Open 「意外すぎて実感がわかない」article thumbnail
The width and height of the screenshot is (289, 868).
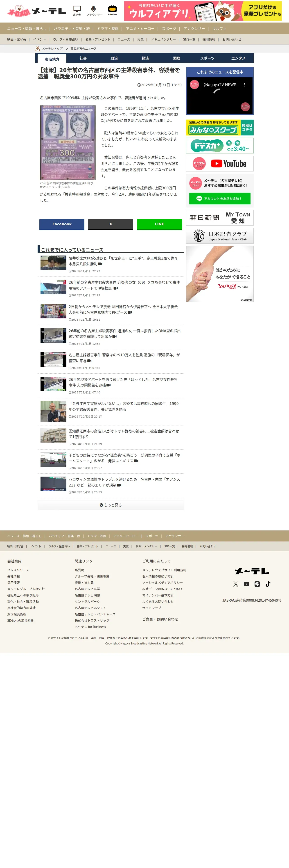coord(53,411)
